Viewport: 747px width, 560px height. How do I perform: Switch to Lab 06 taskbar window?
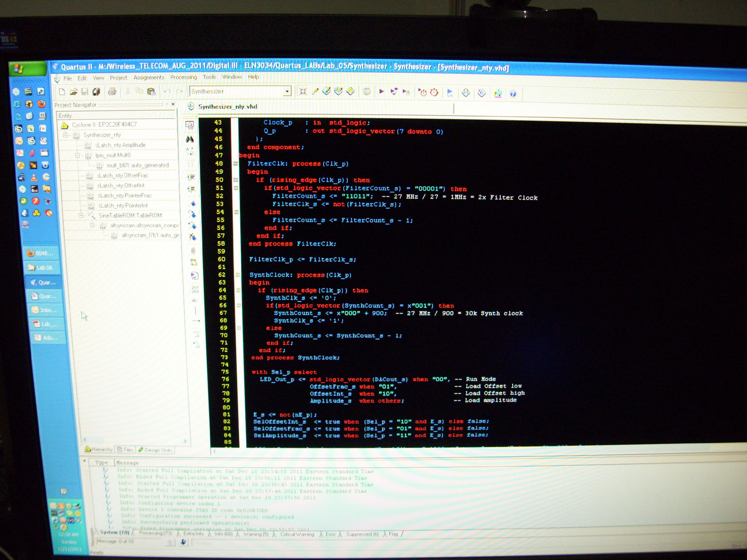coord(41,268)
